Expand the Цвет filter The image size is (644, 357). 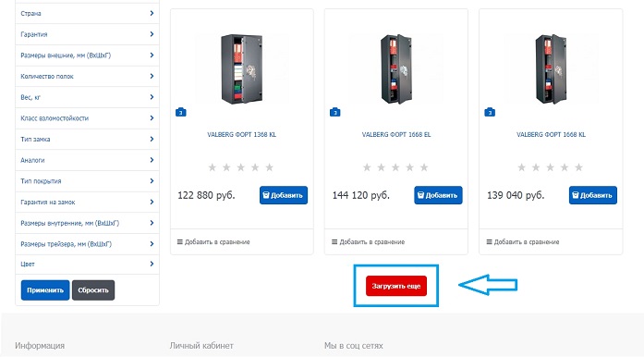87,264
